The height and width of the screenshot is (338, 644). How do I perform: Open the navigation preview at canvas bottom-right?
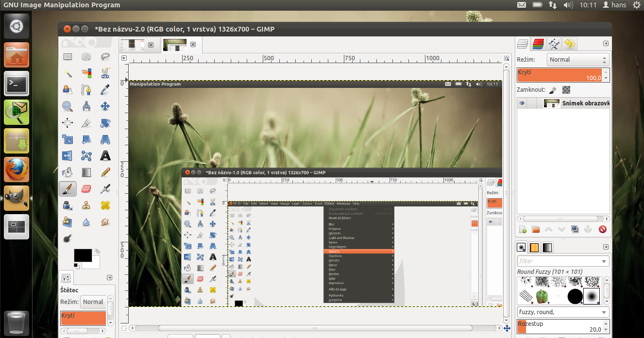tap(507, 328)
